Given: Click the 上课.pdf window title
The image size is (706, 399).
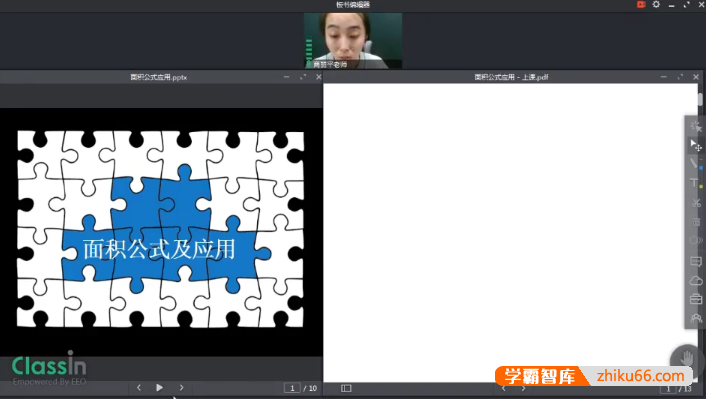Looking at the screenshot, I should point(511,77).
